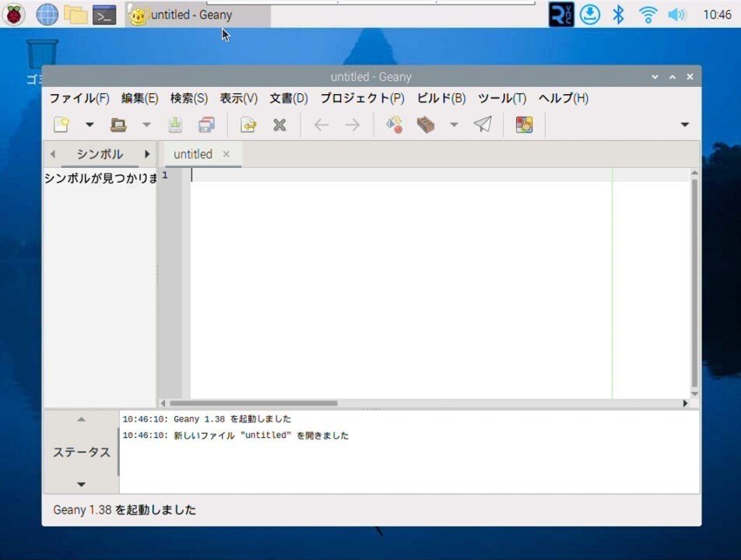Screen dimensions: 741x560
Task: Expand the new file template dropdown arrow
Action: [90, 125]
